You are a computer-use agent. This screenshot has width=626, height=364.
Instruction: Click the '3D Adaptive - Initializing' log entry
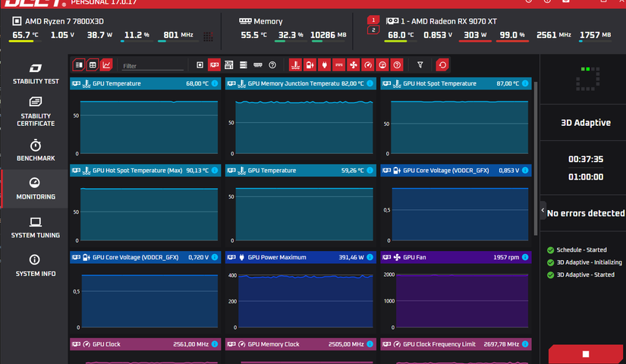point(590,262)
